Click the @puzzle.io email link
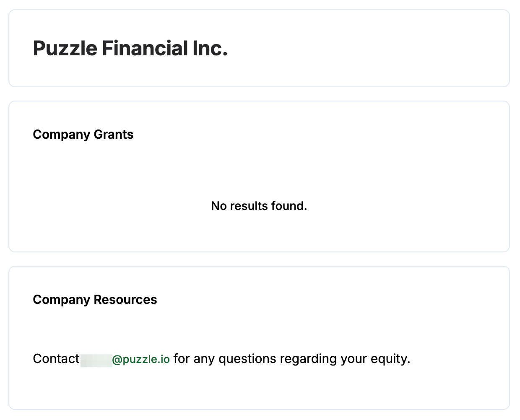Screen dimensions: 520x420 click(x=140, y=359)
